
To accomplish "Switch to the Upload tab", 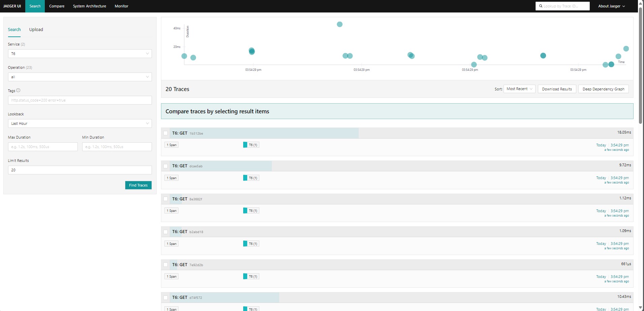I will point(36,30).
